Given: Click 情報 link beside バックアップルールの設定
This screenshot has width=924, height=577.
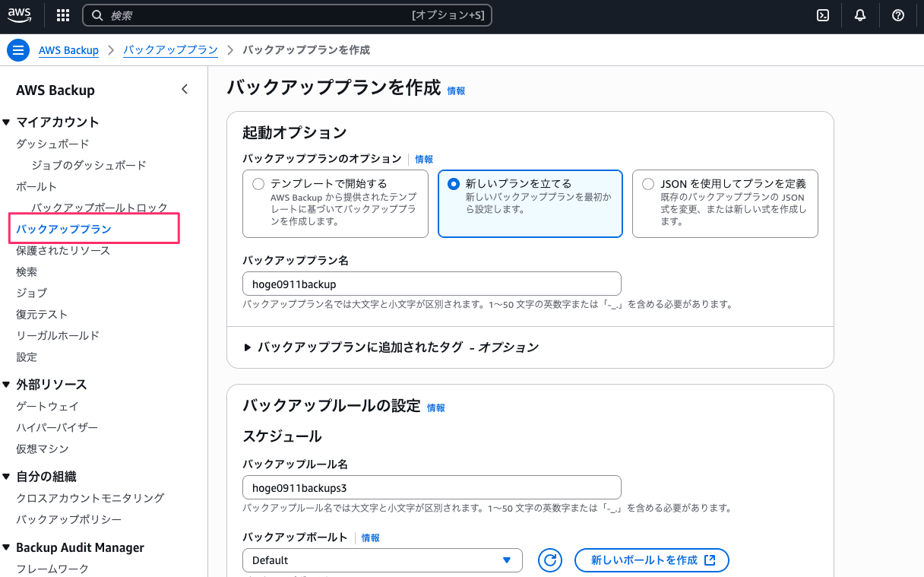Looking at the screenshot, I should pos(436,407).
